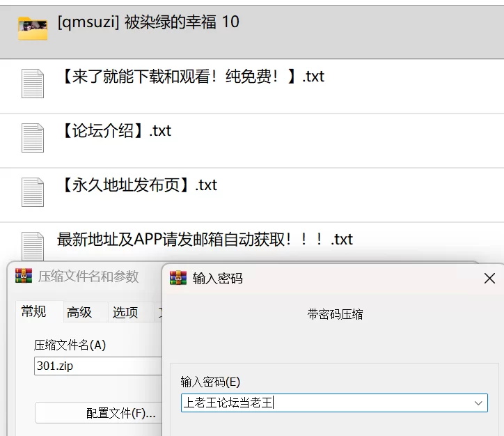Select the 【永久地址发布页】.txt file name
Image resolution: width=504 pixels, height=436 pixels.
click(x=139, y=185)
